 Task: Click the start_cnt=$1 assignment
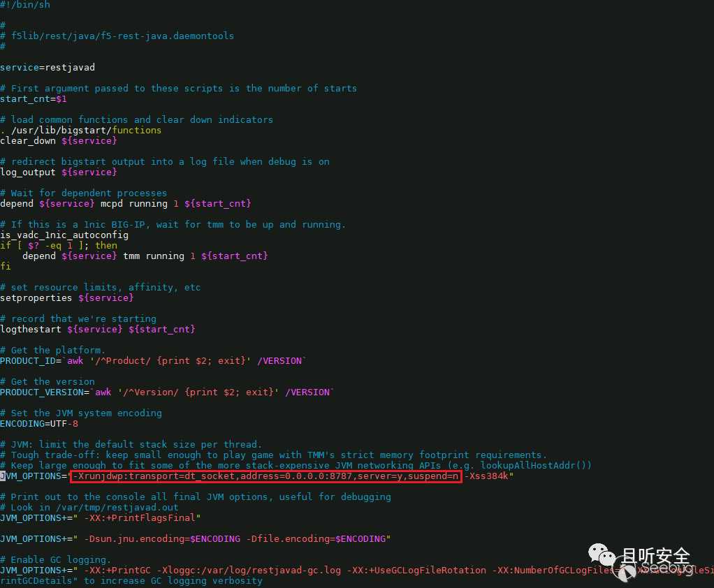pyautogui.click(x=34, y=98)
